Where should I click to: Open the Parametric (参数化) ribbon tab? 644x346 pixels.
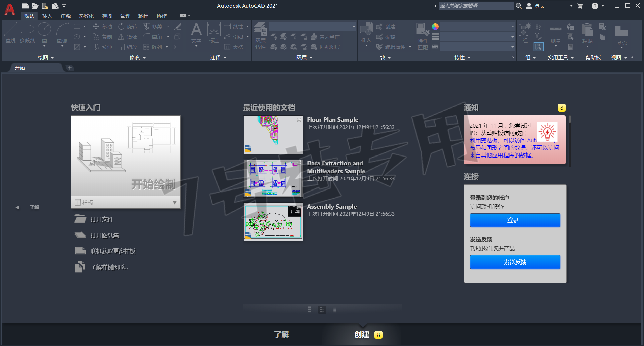pyautogui.click(x=86, y=16)
